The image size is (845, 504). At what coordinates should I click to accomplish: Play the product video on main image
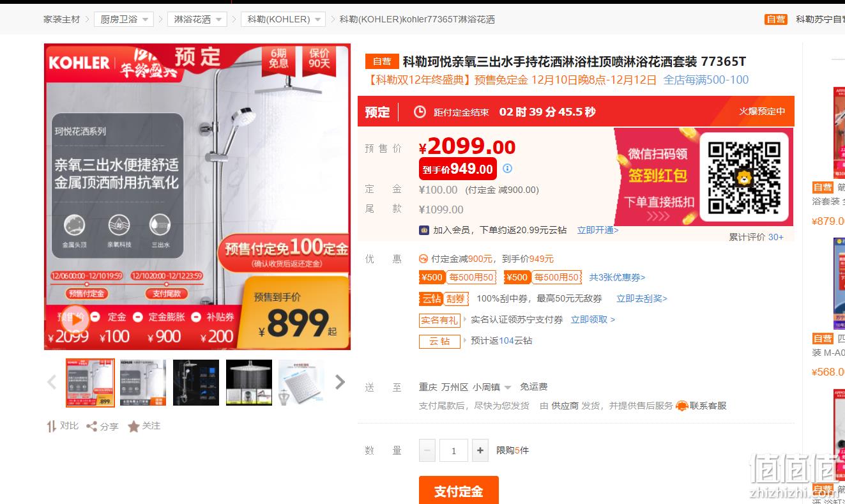(76, 320)
